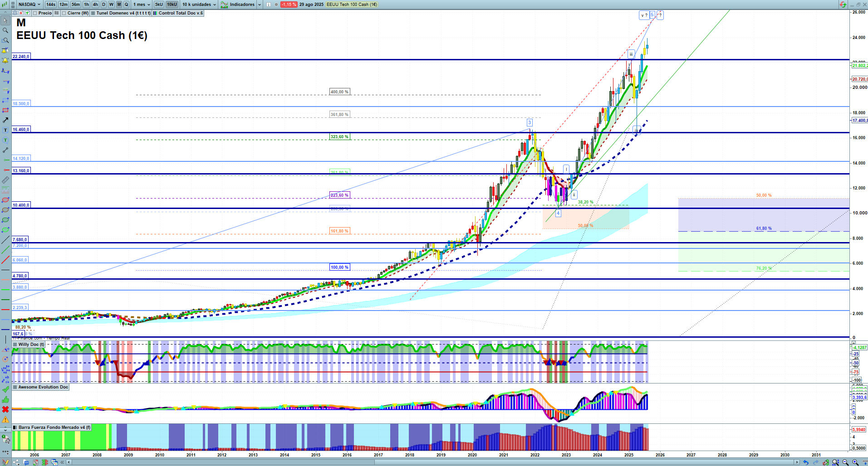Viewport: 868px width, 466px height.
Task: Select the 4h timeframe tab
Action: tap(95, 5)
